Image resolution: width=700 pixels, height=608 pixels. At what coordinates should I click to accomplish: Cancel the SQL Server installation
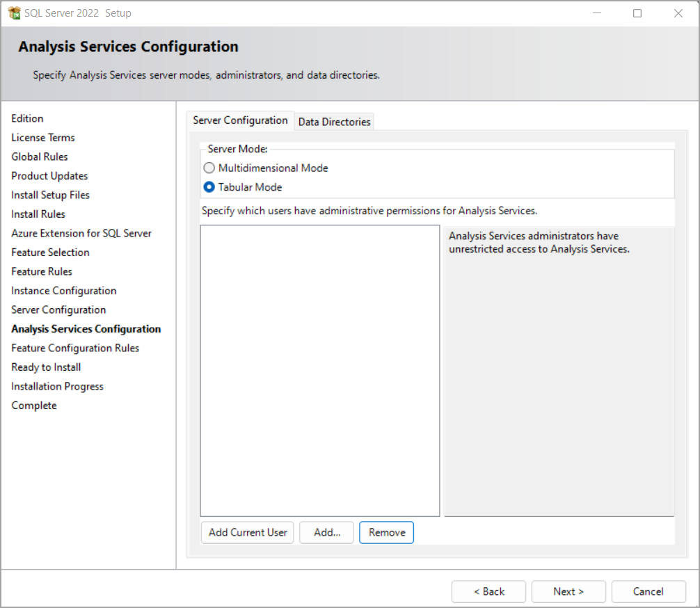click(x=649, y=591)
